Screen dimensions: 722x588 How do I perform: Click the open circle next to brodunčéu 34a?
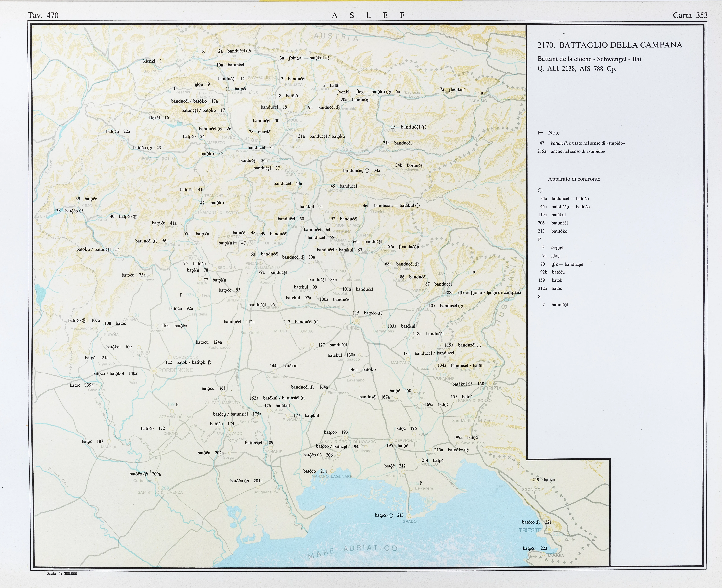[367, 171]
